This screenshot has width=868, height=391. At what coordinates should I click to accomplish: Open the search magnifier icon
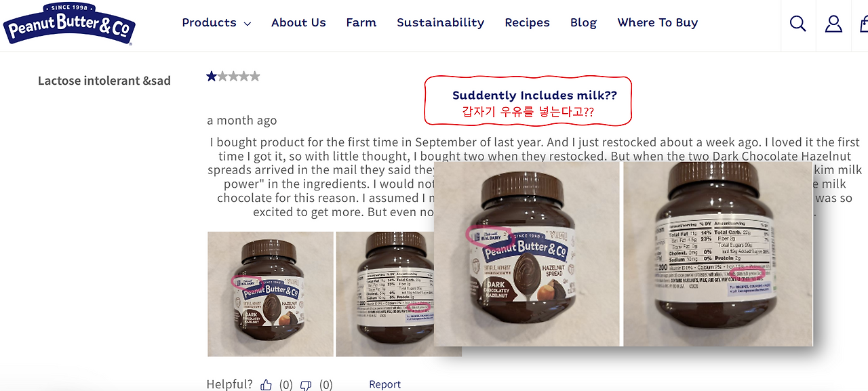[798, 24]
